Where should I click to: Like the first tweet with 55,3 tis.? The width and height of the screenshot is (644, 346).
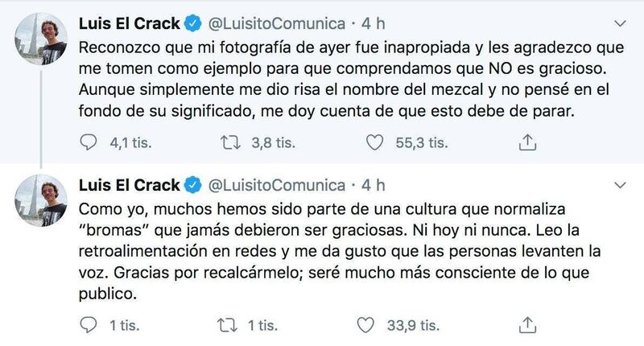click(x=374, y=142)
